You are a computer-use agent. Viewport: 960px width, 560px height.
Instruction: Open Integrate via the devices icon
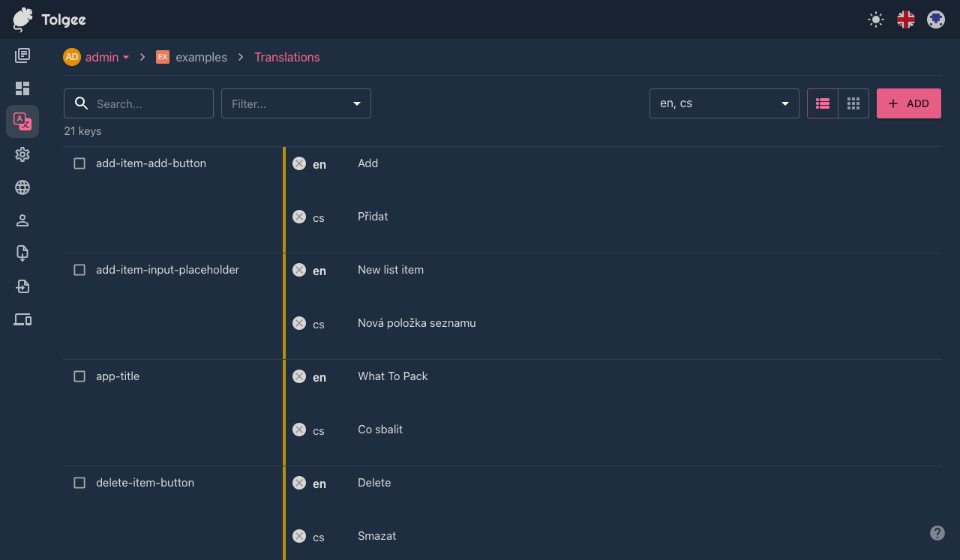coord(22,319)
